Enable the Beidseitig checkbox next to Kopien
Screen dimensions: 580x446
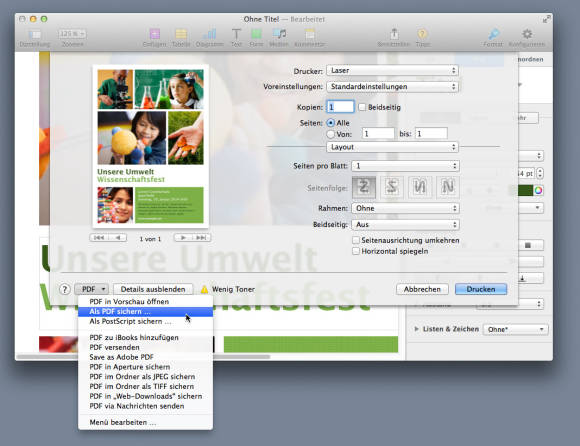pos(362,107)
